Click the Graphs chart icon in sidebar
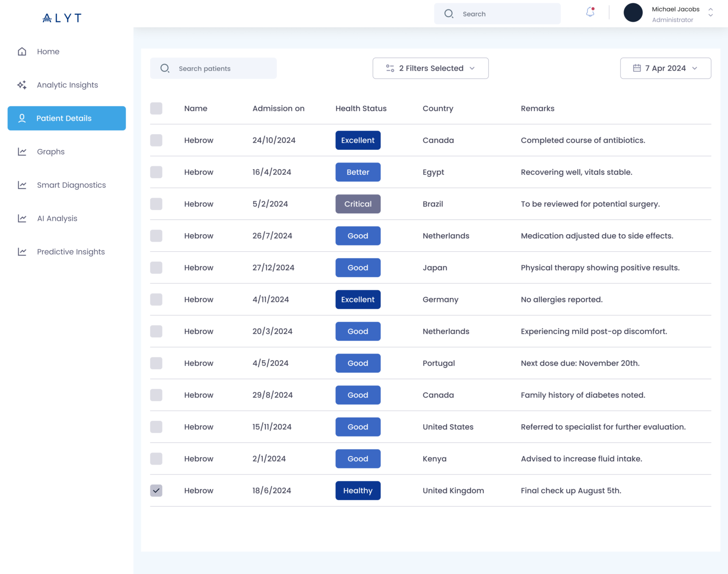 [x=22, y=152]
